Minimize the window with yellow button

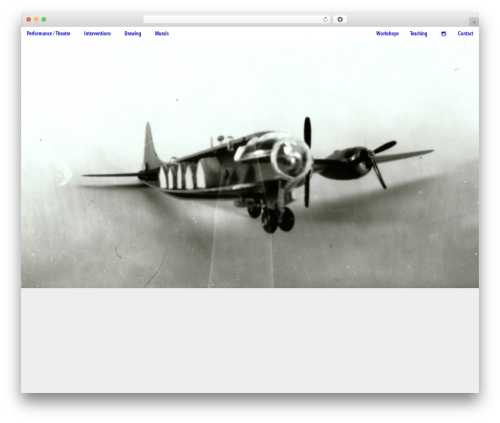click(x=36, y=19)
